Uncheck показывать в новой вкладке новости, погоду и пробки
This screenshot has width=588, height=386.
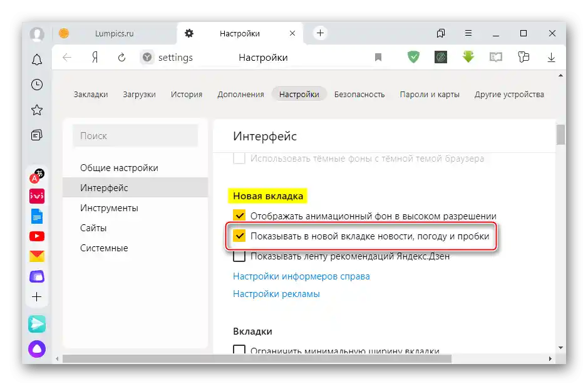(239, 236)
